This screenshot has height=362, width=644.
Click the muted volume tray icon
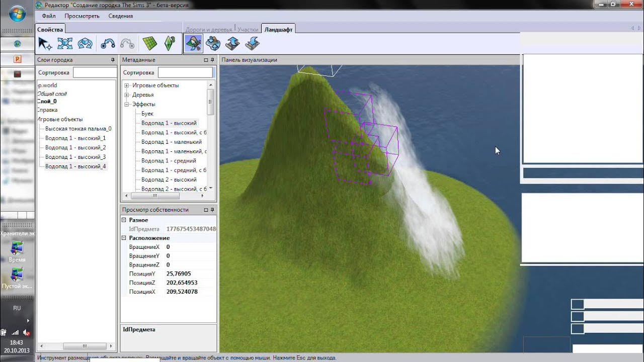pos(26,332)
